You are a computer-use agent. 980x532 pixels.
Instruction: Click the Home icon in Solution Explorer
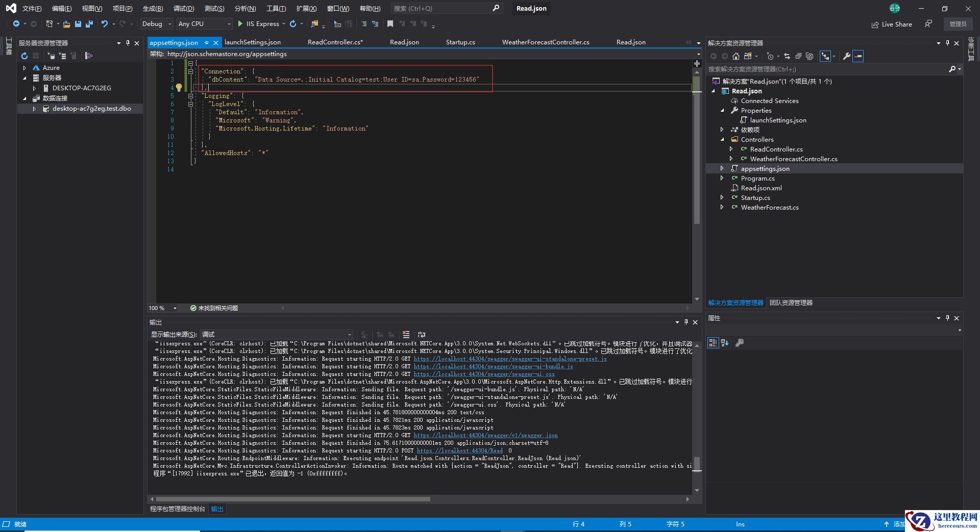[736, 56]
